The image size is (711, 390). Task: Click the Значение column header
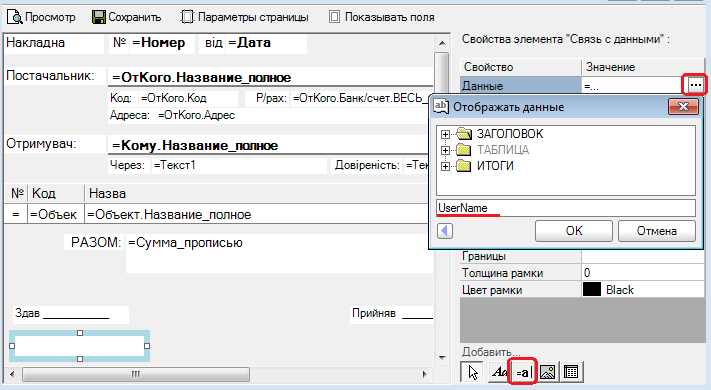(x=643, y=67)
